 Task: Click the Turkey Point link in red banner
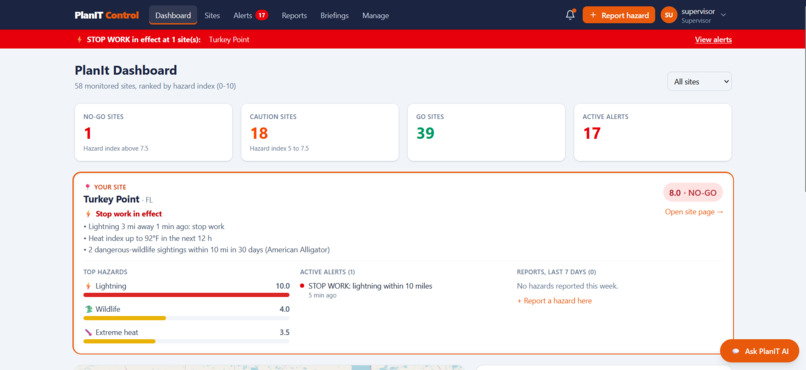[229, 40]
